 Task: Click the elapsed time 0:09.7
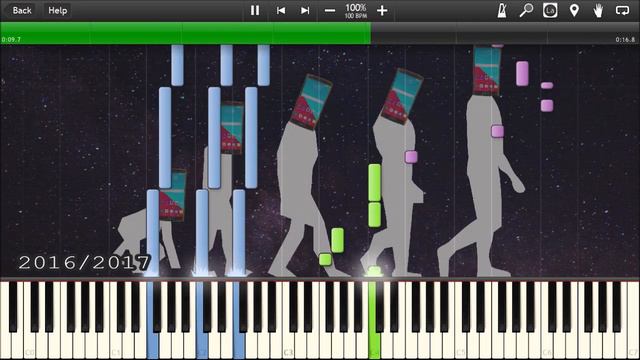(11, 40)
